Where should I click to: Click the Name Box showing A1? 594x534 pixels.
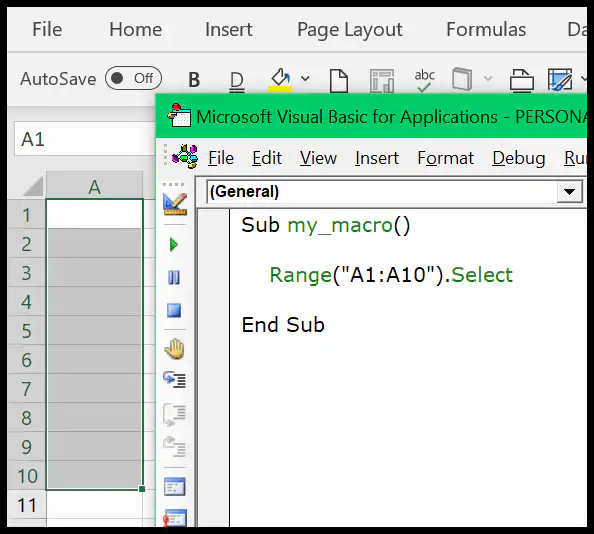(x=84, y=139)
